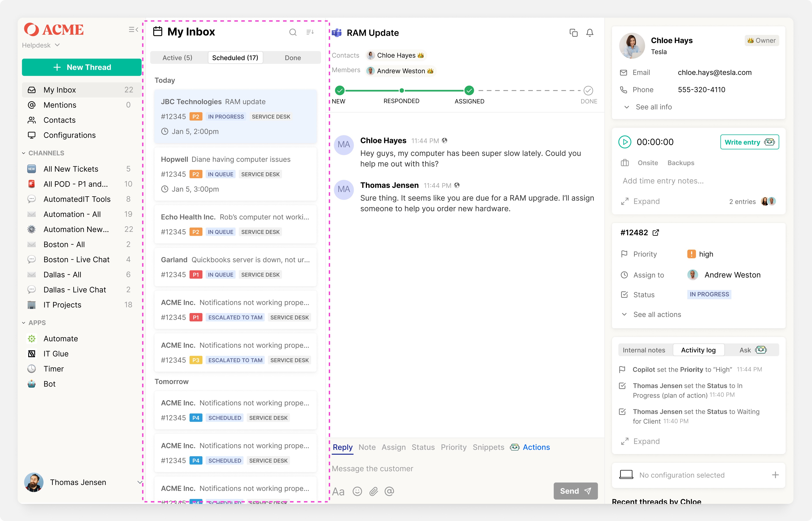Toggle the Onsite time entry option
Viewport: 812px width, 521px height.
[648, 163]
